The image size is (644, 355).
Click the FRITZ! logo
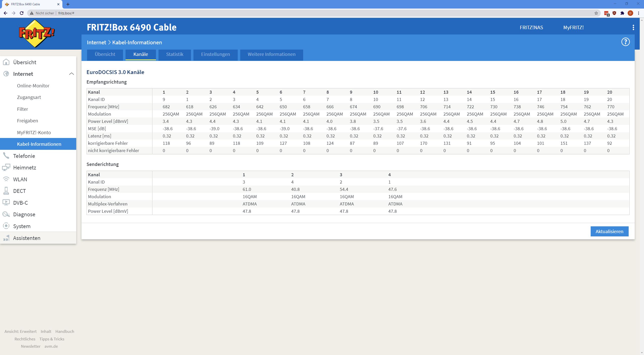(x=37, y=34)
